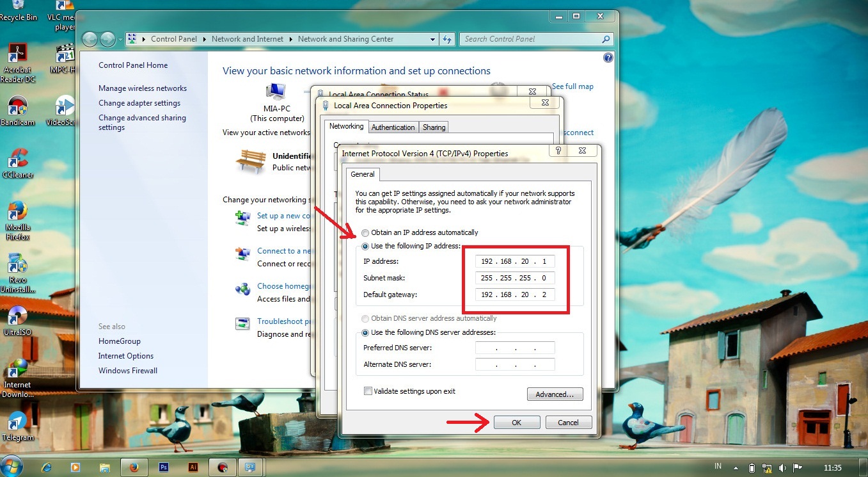Enable Validate settings upon exit checkbox
The height and width of the screenshot is (477, 868).
(x=368, y=391)
